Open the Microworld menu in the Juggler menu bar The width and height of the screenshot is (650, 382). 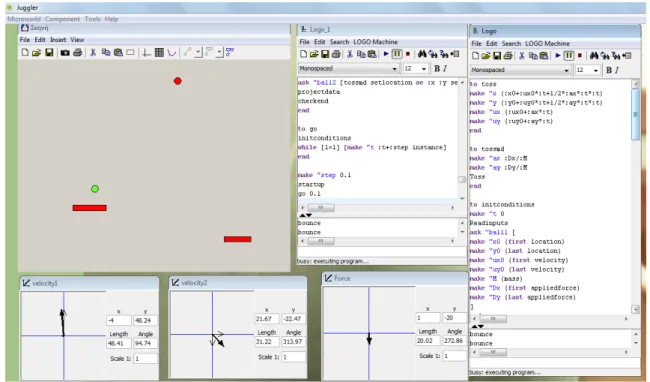click(x=24, y=19)
